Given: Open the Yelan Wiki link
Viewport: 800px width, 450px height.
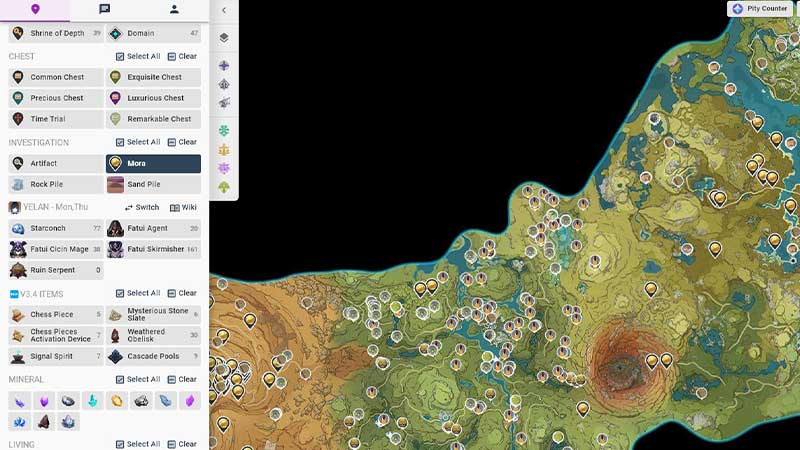Looking at the screenshot, I should point(183,207).
